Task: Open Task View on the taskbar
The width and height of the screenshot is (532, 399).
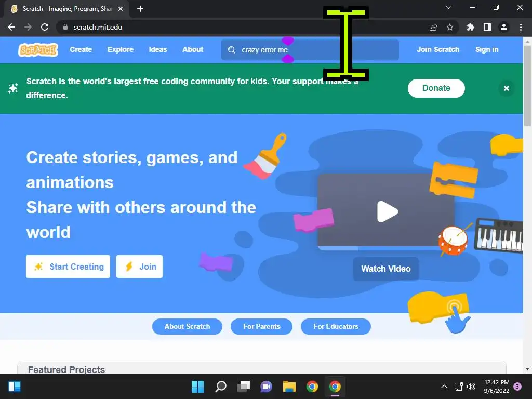Action: [x=244, y=387]
